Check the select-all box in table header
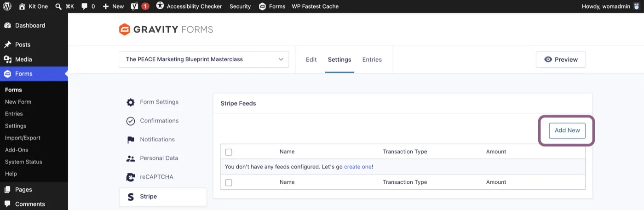This screenshot has height=210, width=644. pos(229,152)
